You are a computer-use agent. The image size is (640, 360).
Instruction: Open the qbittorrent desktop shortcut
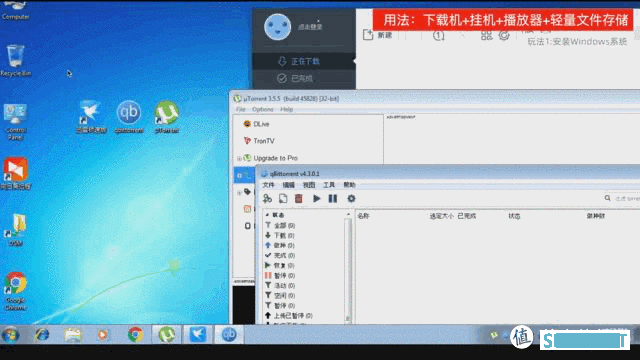coord(129,117)
